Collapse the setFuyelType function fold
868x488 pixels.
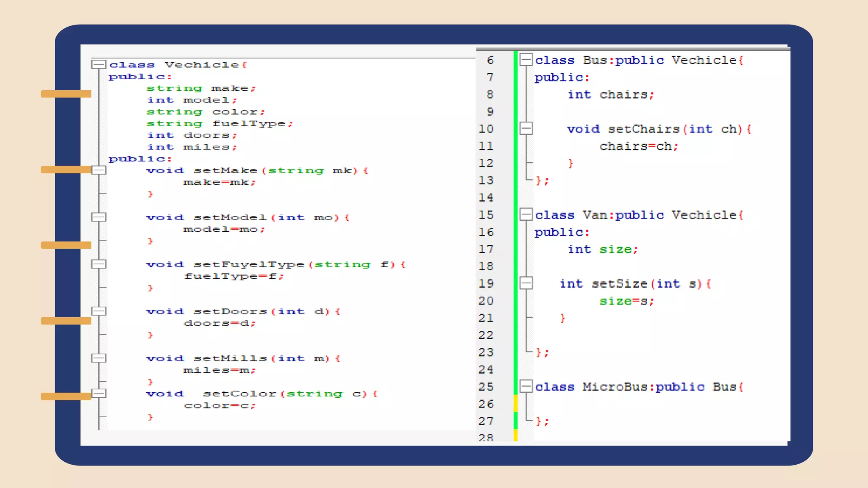point(99,264)
